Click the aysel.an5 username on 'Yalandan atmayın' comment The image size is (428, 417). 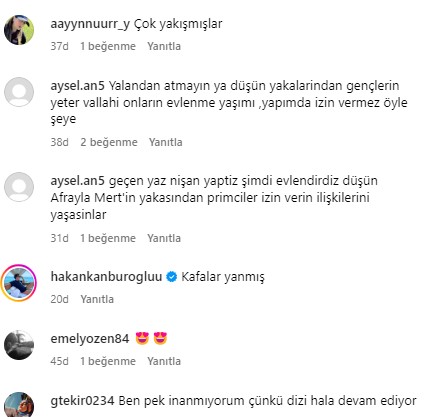[78, 86]
